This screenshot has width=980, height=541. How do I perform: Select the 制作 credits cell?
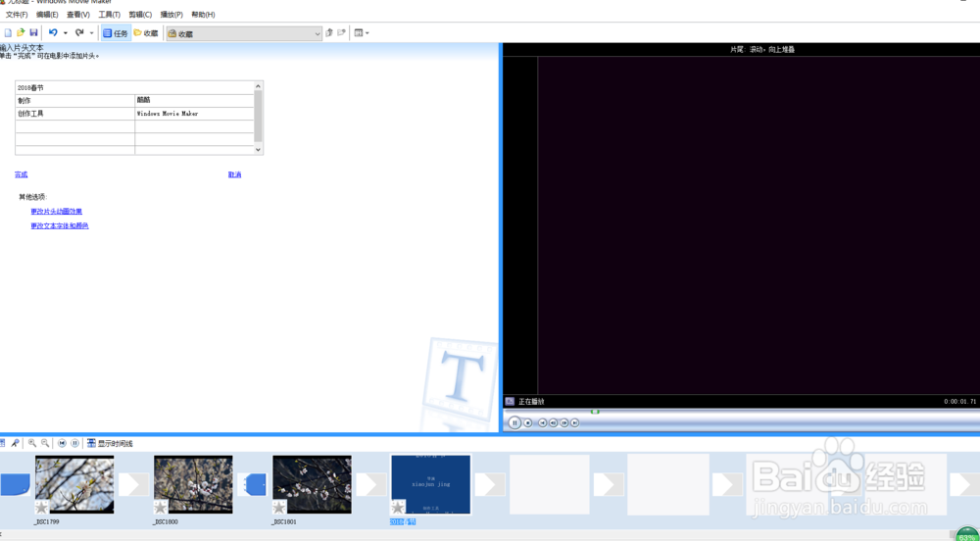[75, 101]
